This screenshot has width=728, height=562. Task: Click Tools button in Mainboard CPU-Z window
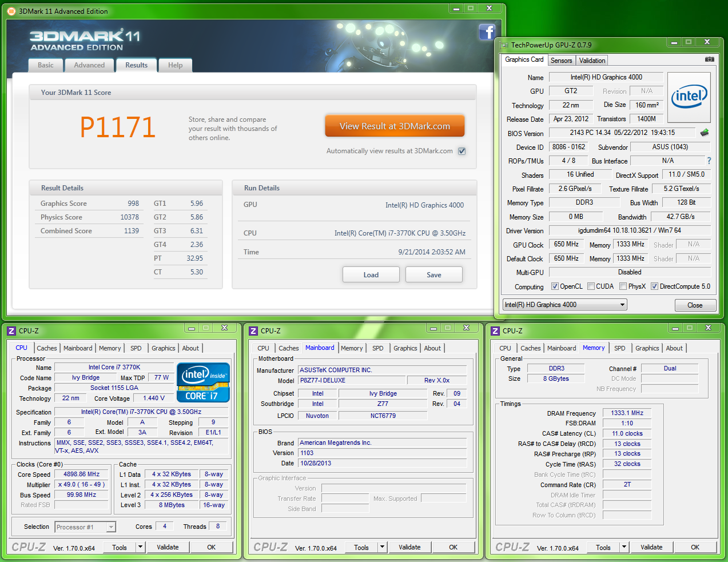[x=361, y=547]
